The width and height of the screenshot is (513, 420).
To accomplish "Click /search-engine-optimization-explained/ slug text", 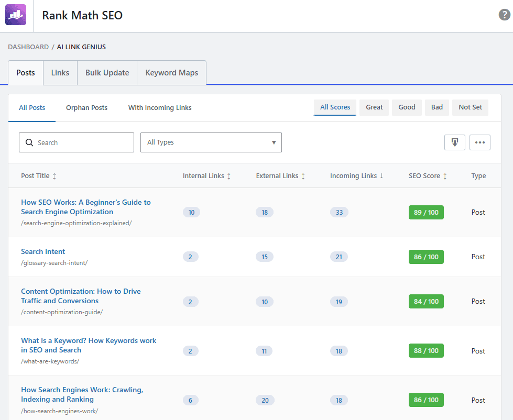I will (76, 223).
